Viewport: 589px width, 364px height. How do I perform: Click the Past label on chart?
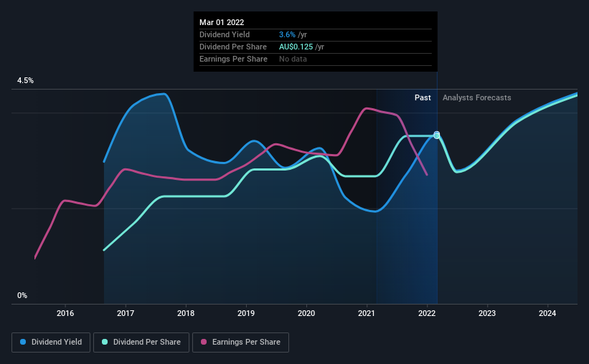point(423,97)
